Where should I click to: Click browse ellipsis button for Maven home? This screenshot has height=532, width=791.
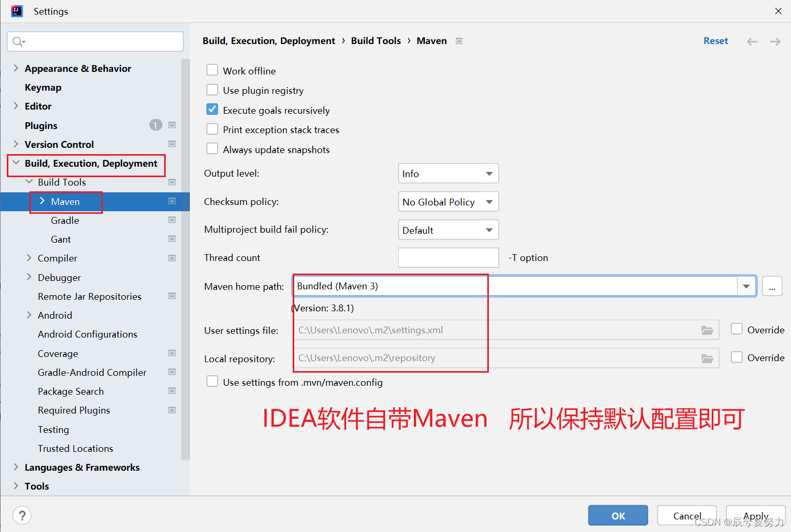772,286
